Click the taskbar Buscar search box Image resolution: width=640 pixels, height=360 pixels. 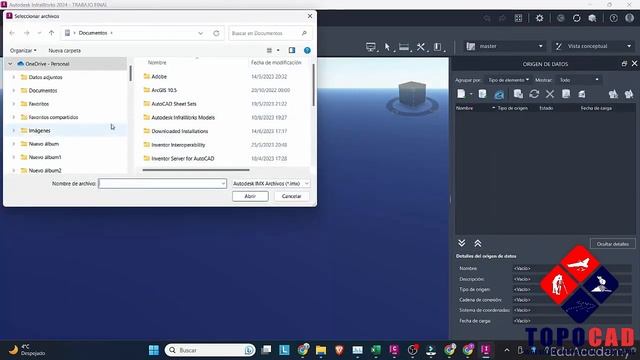click(210, 350)
